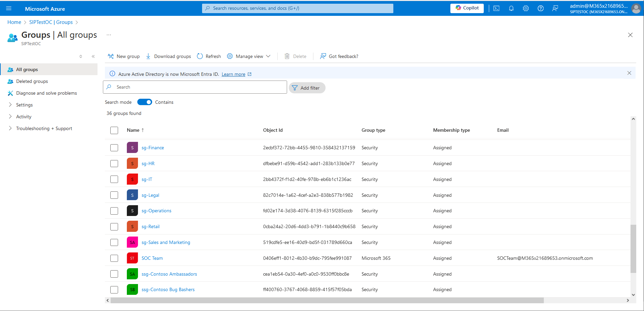
Task: Click the Add filter button
Action: pyautogui.click(x=307, y=88)
